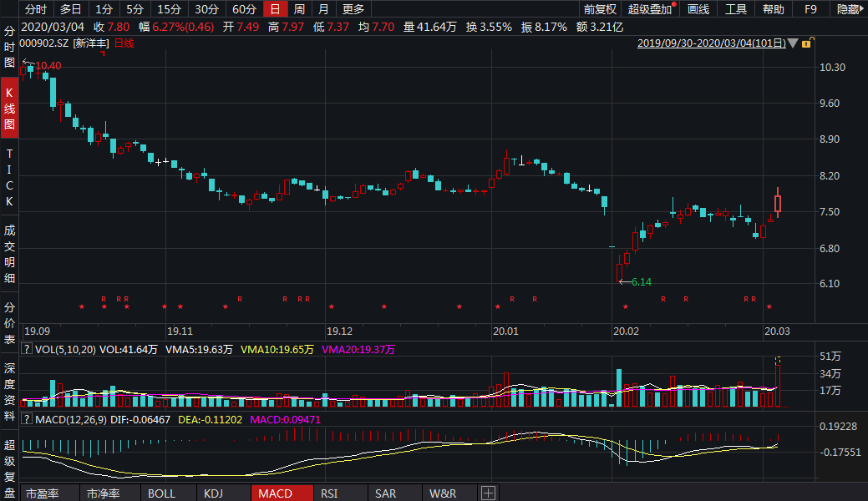This screenshot has height=501, width=868.
Task: Click the MACD(12,26,9) indicator title
Action: pos(71,420)
